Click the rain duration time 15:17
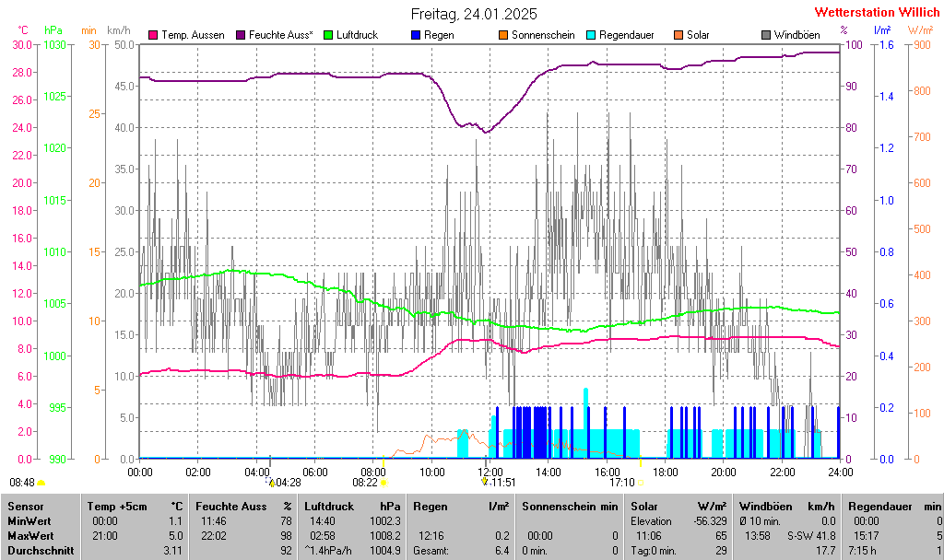 (866, 535)
